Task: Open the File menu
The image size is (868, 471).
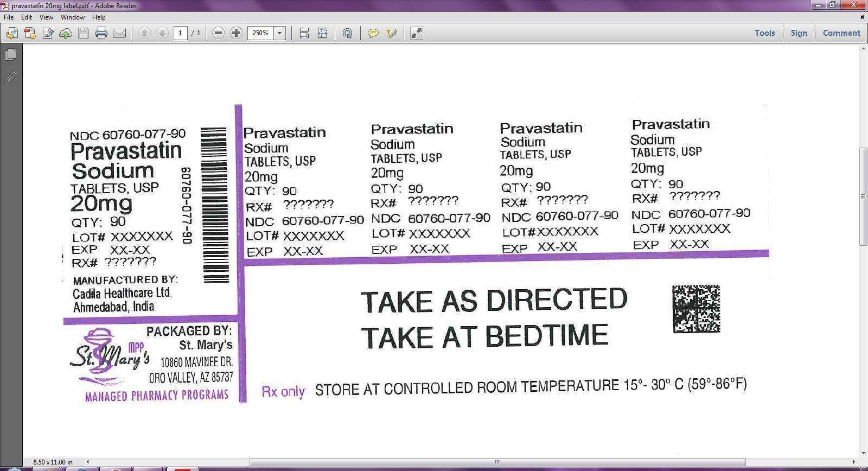Action: [x=9, y=17]
